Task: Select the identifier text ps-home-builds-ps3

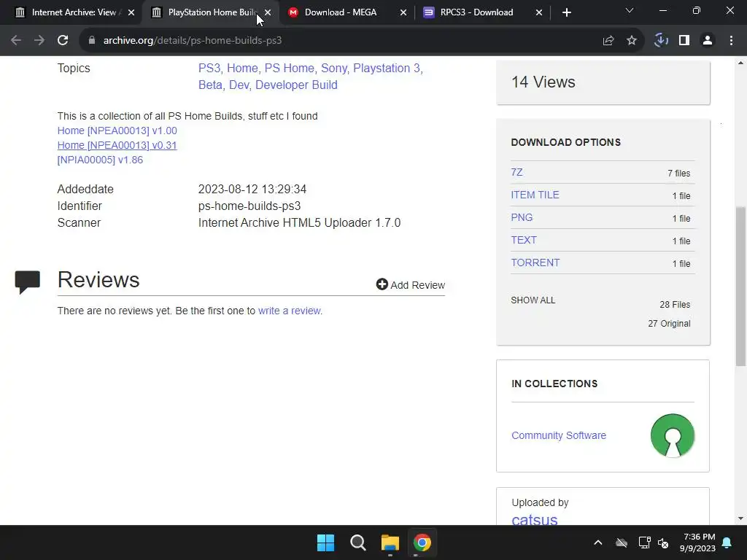Action: pyautogui.click(x=249, y=206)
